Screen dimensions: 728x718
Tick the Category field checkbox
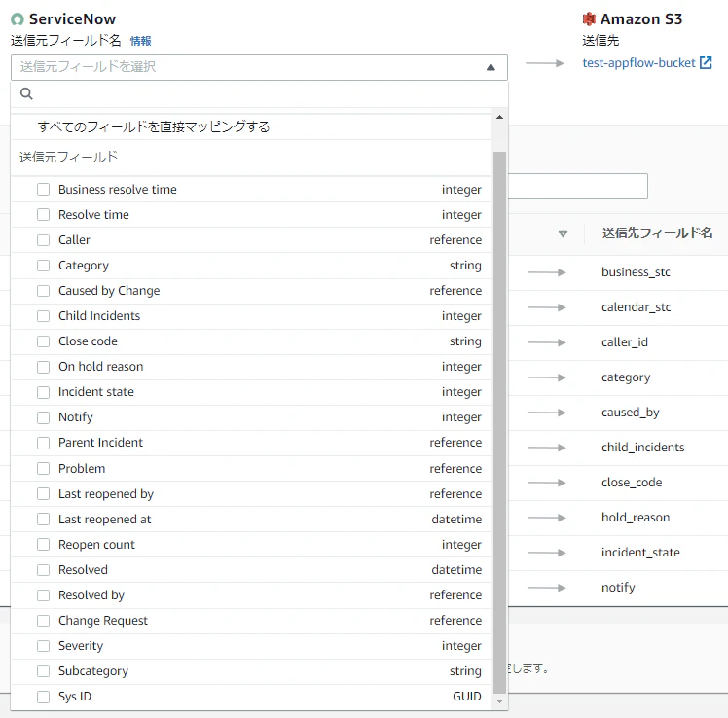click(43, 266)
